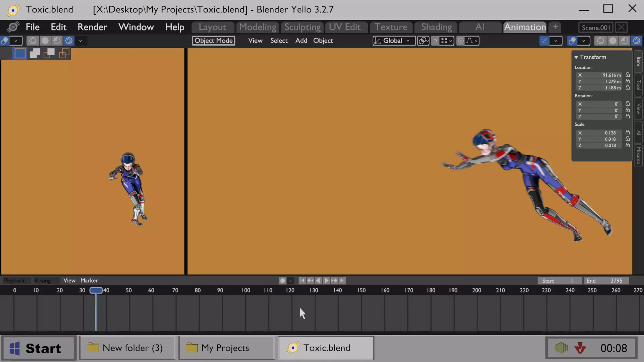Toggle proportional editing on

tap(461, 41)
